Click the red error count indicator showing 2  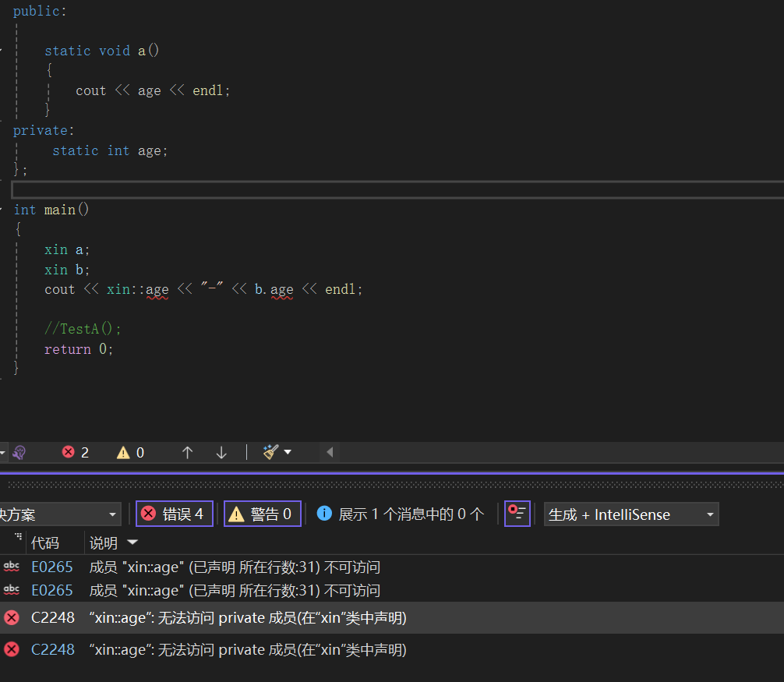(76, 453)
